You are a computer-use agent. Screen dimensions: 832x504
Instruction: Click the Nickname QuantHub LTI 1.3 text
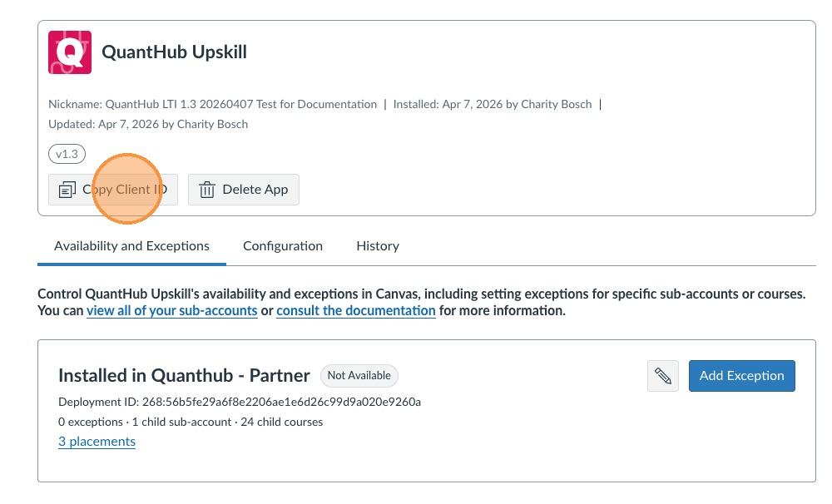click(213, 105)
